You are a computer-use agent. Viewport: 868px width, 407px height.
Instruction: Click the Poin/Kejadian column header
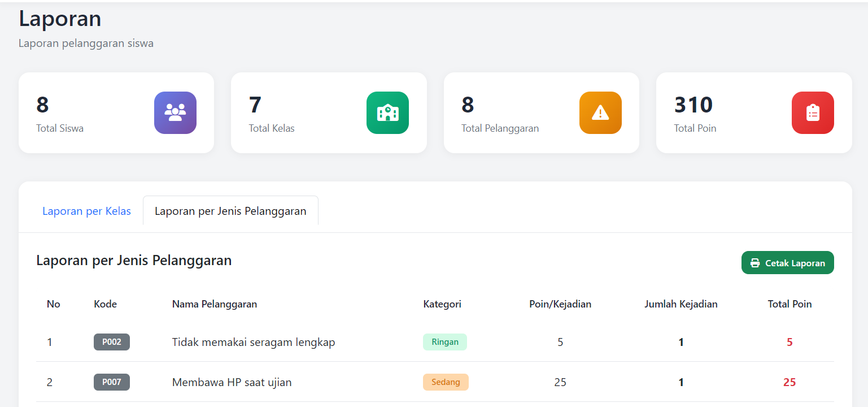point(560,304)
